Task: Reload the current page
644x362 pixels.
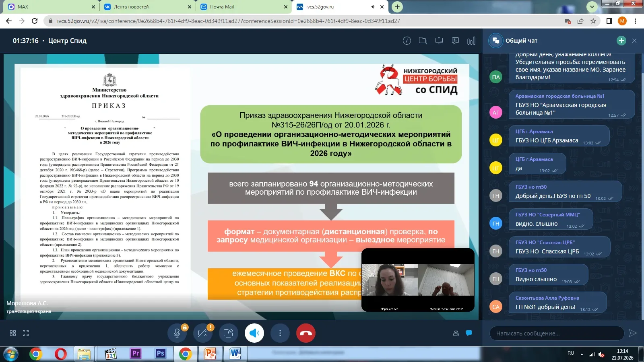Action: [x=35, y=21]
